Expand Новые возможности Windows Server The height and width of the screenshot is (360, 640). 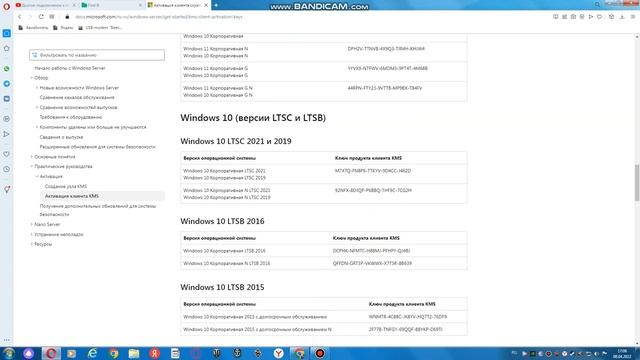point(37,88)
